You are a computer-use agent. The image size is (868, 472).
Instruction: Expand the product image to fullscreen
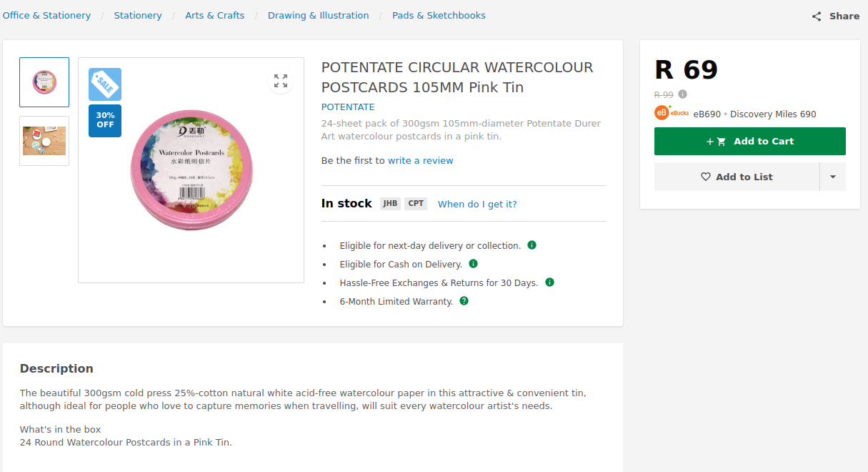pyautogui.click(x=281, y=81)
